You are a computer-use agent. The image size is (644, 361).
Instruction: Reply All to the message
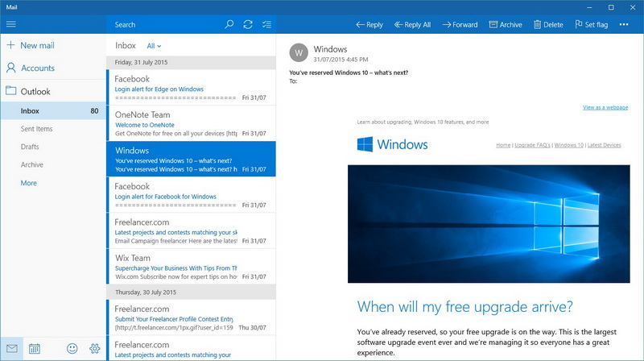tap(412, 24)
